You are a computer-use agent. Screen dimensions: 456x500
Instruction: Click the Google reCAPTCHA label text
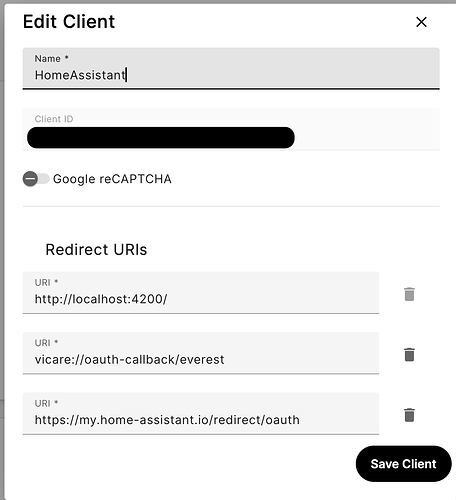pos(112,179)
